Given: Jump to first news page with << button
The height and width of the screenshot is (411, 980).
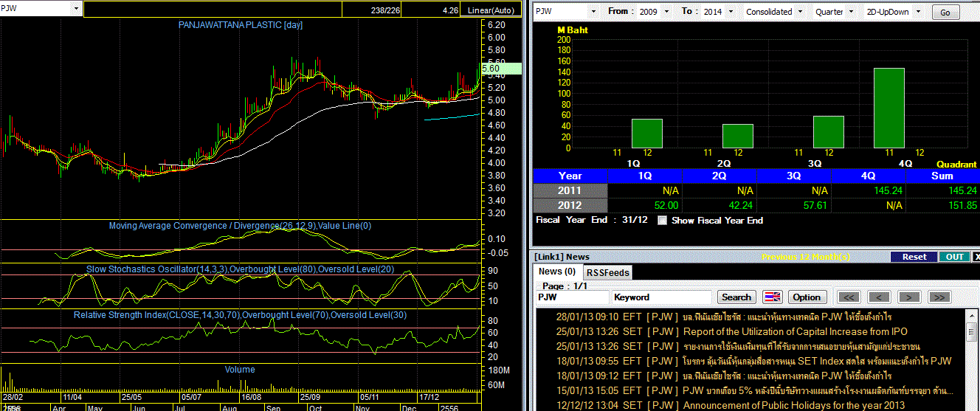Looking at the screenshot, I should tap(850, 297).
